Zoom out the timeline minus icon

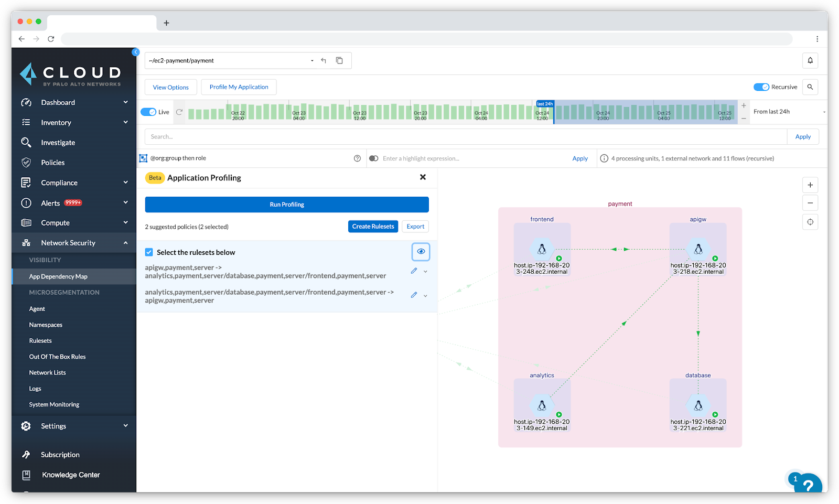point(744,119)
